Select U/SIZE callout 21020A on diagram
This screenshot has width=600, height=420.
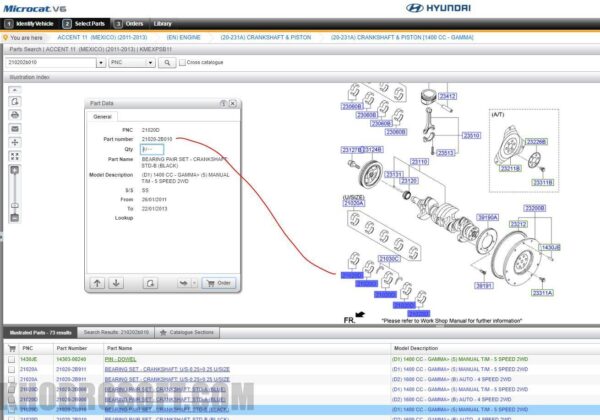click(354, 203)
